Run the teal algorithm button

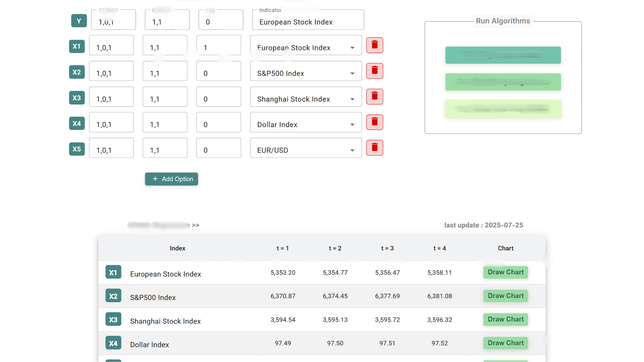tap(503, 55)
